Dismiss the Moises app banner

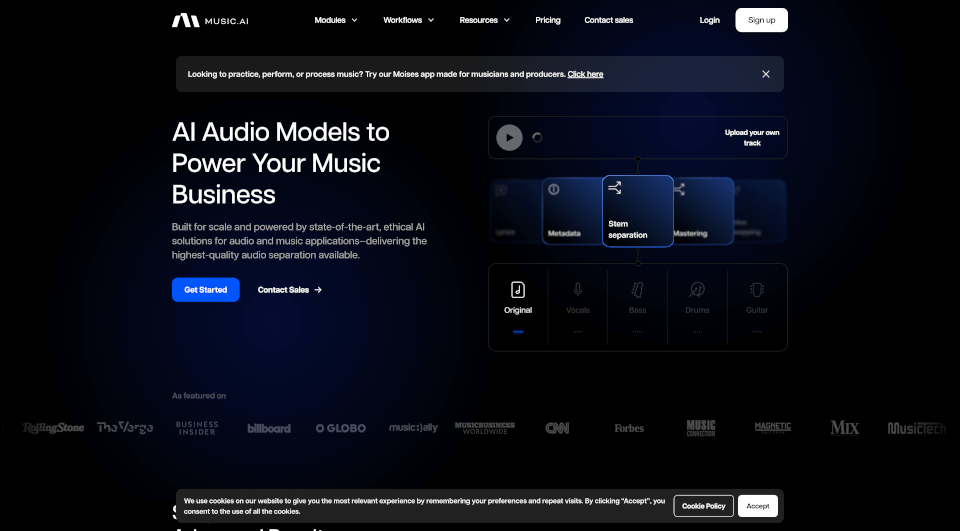765,74
